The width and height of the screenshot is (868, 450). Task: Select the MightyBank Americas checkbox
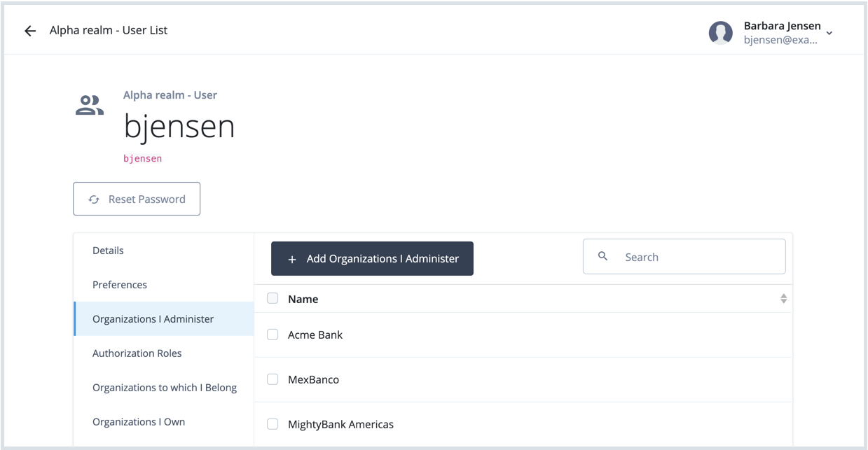pyautogui.click(x=273, y=423)
